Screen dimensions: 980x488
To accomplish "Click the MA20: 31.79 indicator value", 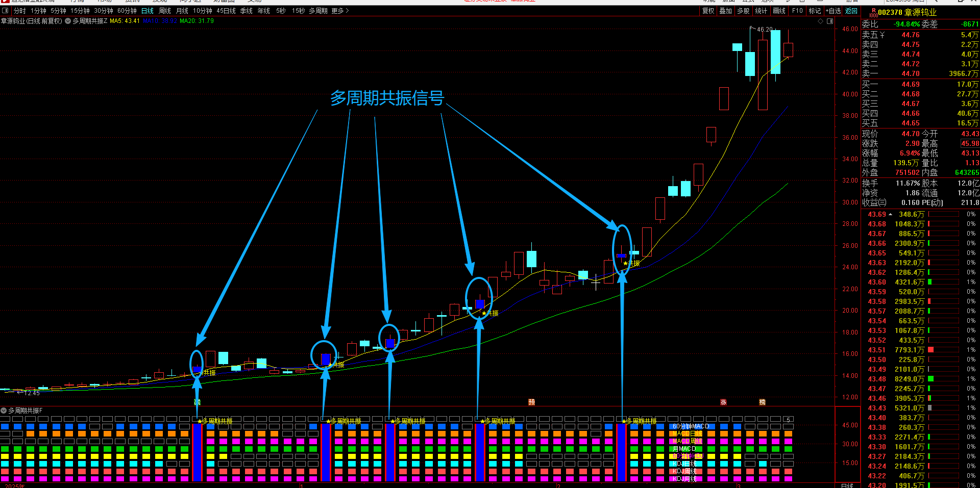I will (197, 21).
